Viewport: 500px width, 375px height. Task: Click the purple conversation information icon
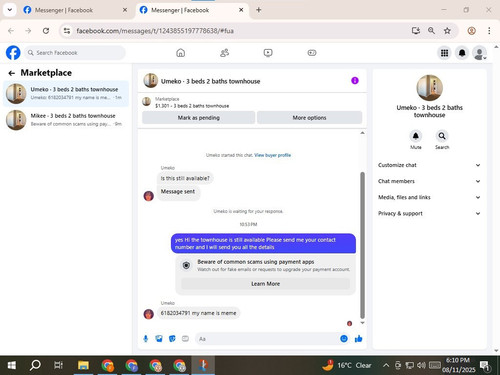[x=355, y=81]
